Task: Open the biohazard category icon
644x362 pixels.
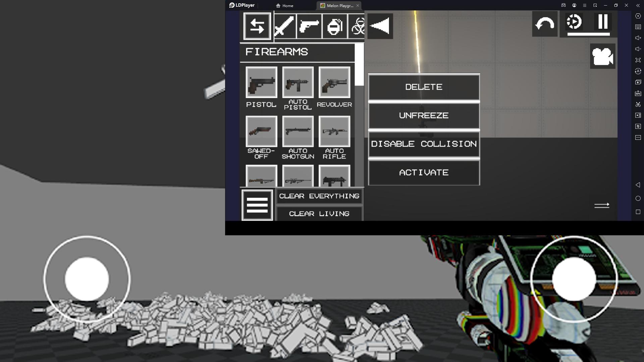Action: pyautogui.click(x=358, y=26)
